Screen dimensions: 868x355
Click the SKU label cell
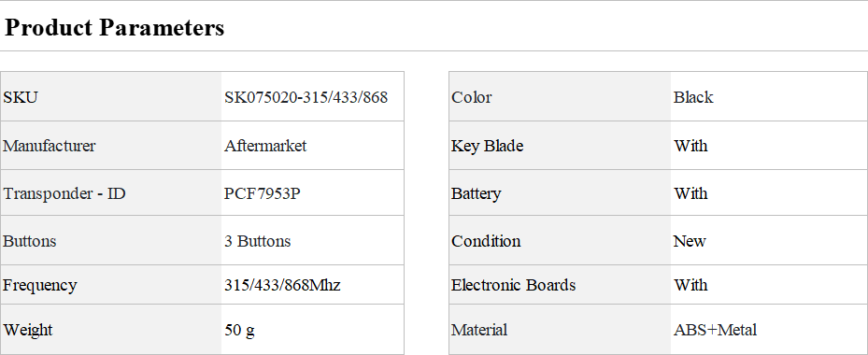(110, 97)
